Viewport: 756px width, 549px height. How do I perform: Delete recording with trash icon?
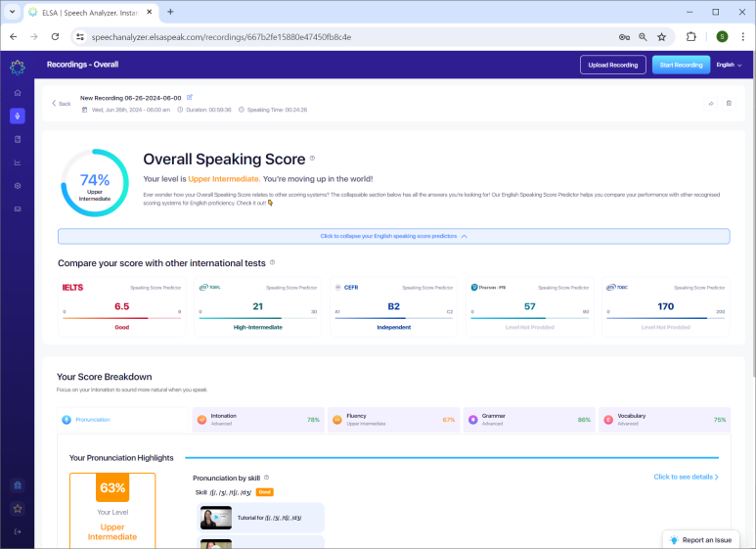pyautogui.click(x=729, y=103)
